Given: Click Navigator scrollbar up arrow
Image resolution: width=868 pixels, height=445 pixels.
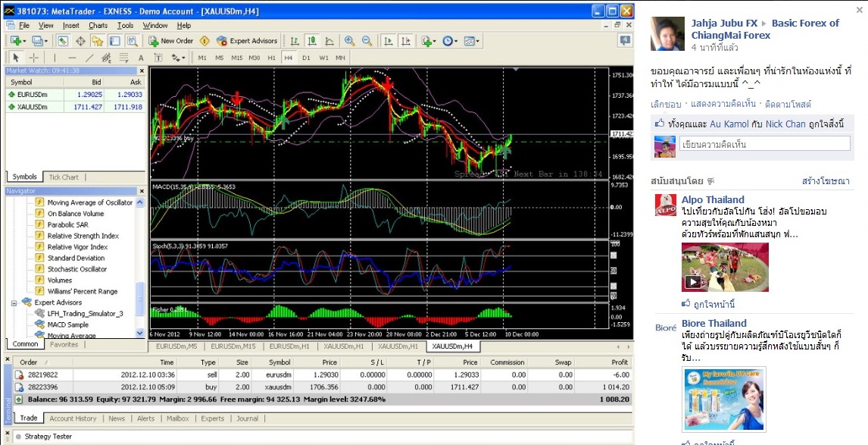Looking at the screenshot, I should 140,202.
